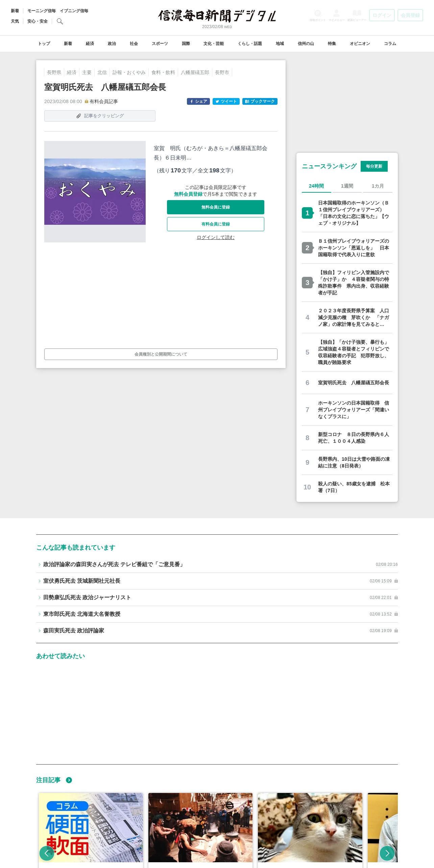Select the 訃報・おくやみ article tag
This screenshot has height=868, width=434.
point(129,72)
